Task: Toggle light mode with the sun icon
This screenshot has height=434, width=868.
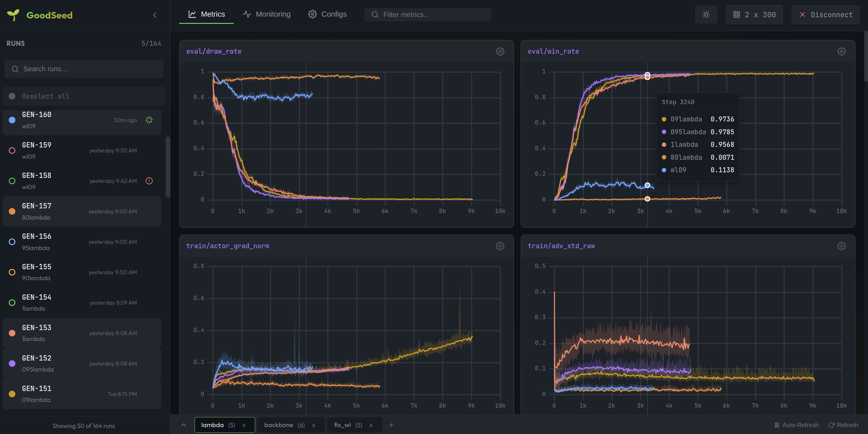Action: [x=706, y=14]
